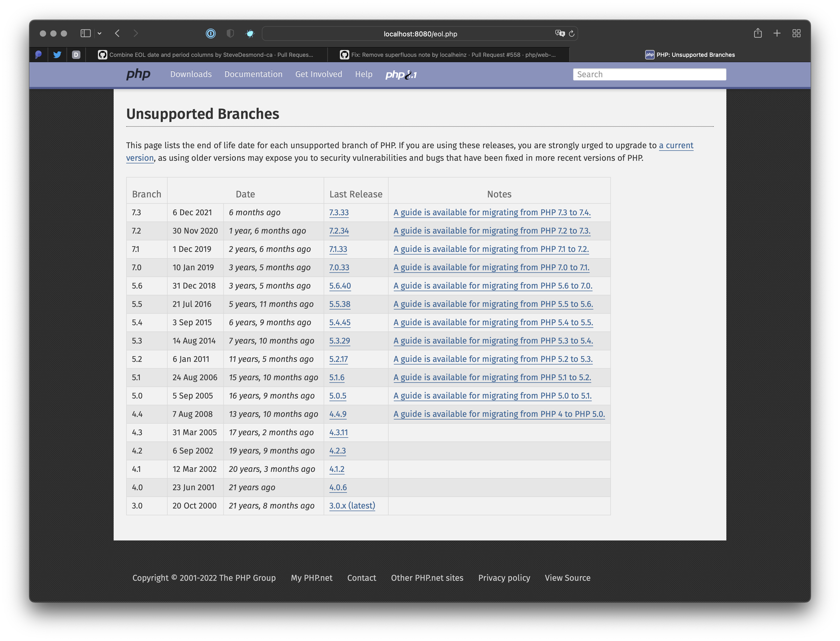Click the PHP 8.1 logo link
The width and height of the screenshot is (840, 641).
(x=401, y=75)
